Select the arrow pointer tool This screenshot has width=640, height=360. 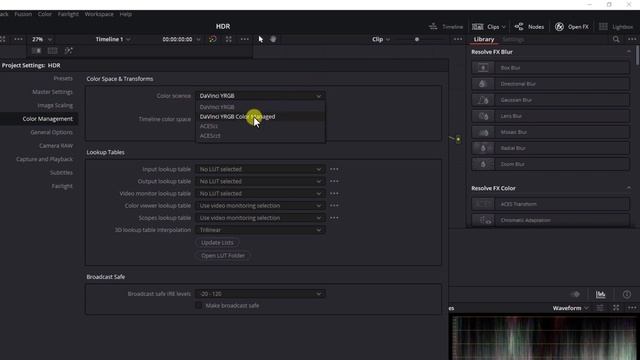260,39
